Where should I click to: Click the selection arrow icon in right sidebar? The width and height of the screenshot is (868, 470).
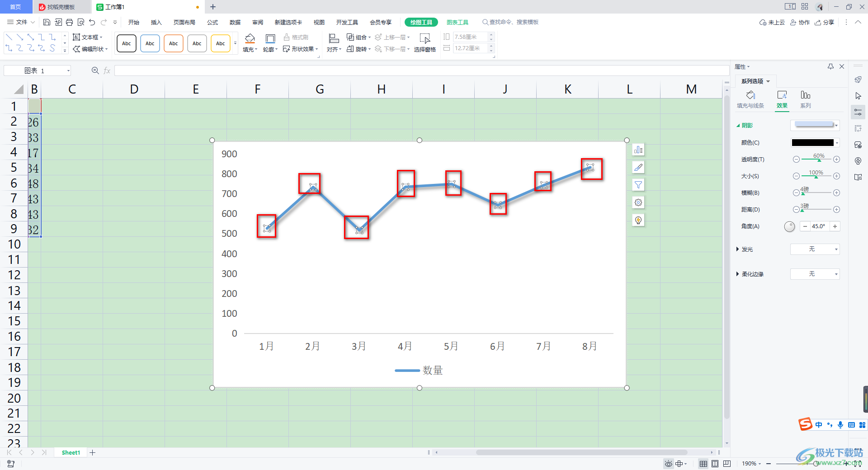coord(858,96)
